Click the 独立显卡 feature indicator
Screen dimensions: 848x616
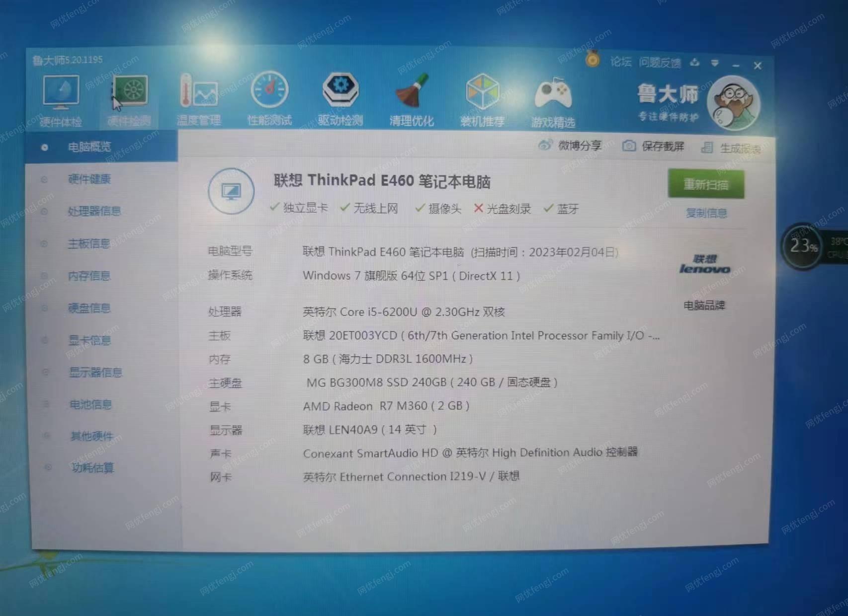(x=299, y=208)
